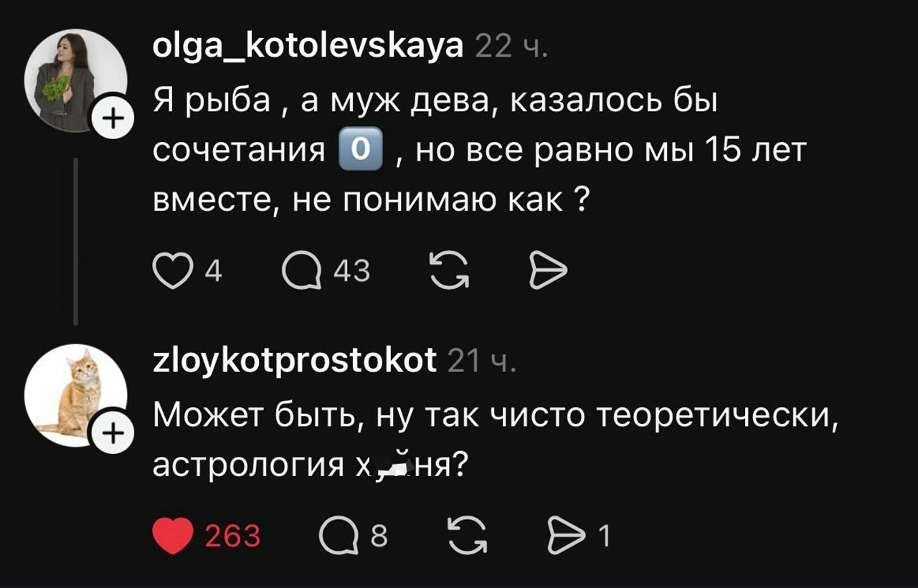Click the "22 ч." timestamp on the first post
Viewport: 918px width, 588px height.
[512, 49]
